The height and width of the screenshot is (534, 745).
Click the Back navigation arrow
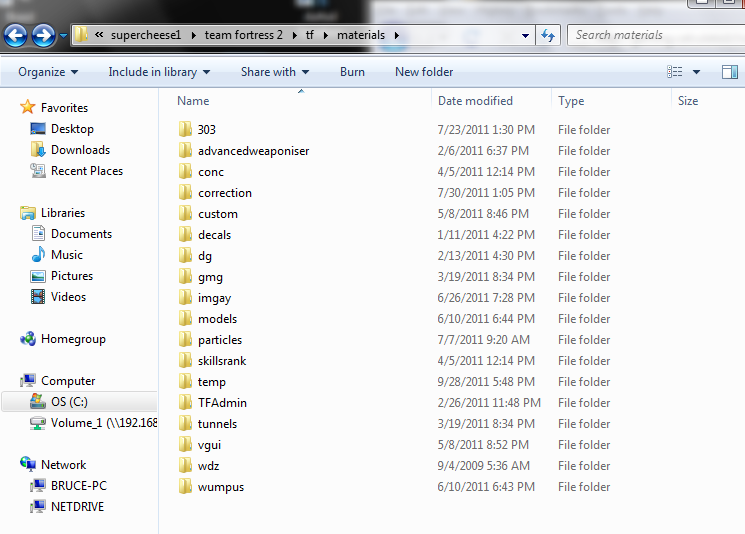[x=16, y=36]
